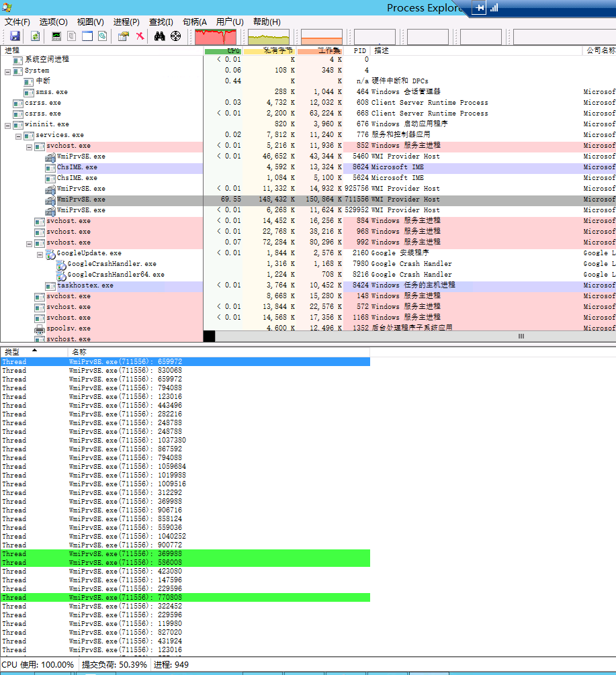This screenshot has width=616, height=675.
Task: Click CPU 使用 100.00% in status bar
Action: (x=38, y=665)
